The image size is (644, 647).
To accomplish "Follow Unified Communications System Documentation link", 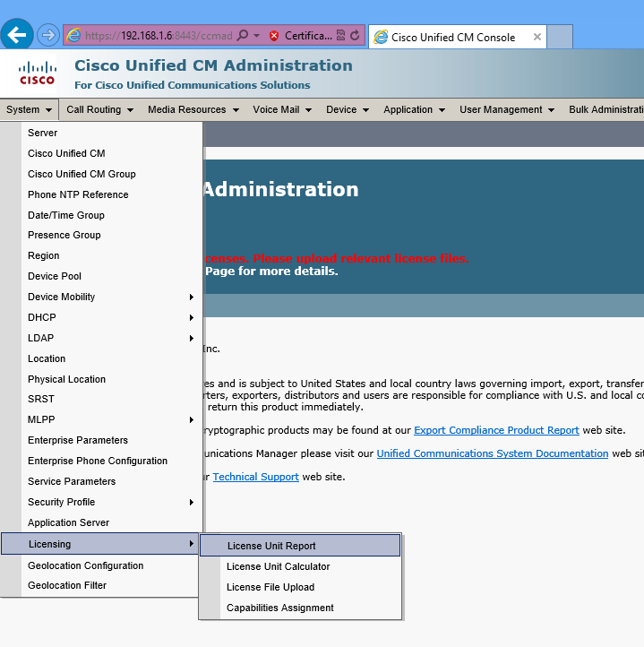I will pos(493,454).
